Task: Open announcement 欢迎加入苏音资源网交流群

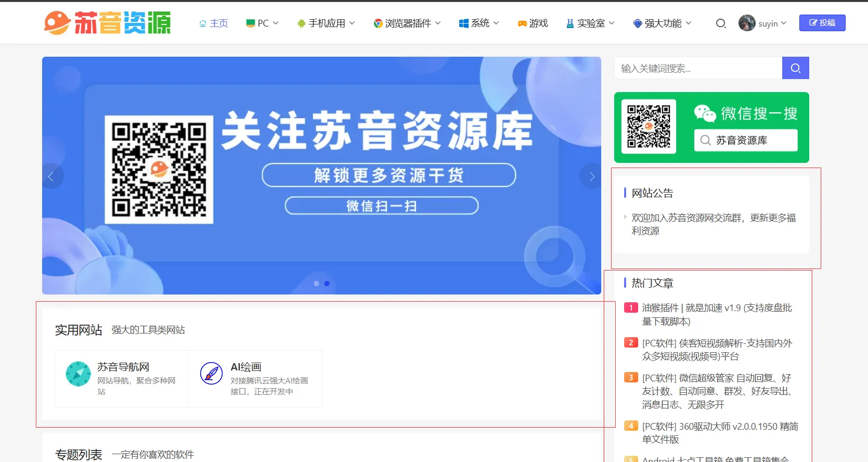Action: [714, 224]
